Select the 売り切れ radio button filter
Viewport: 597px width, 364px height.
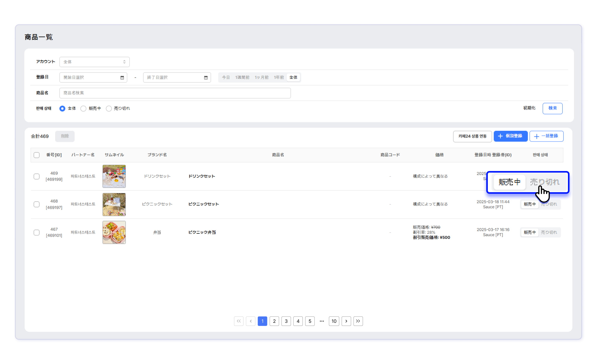pyautogui.click(x=109, y=108)
